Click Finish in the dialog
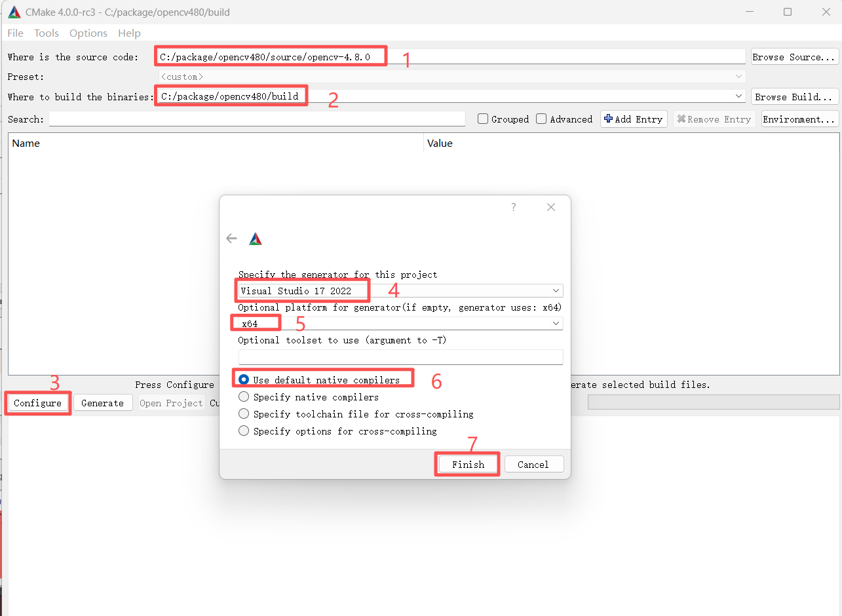 (468, 465)
